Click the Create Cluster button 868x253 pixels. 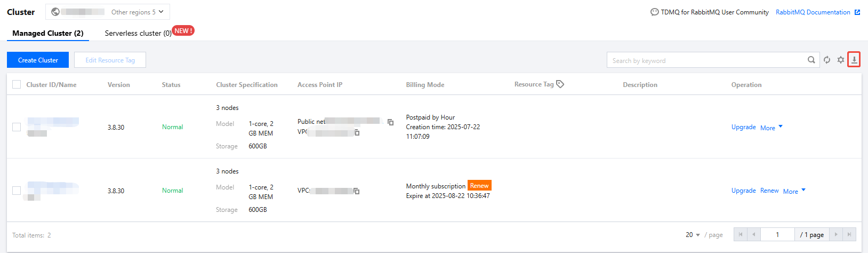(38, 60)
